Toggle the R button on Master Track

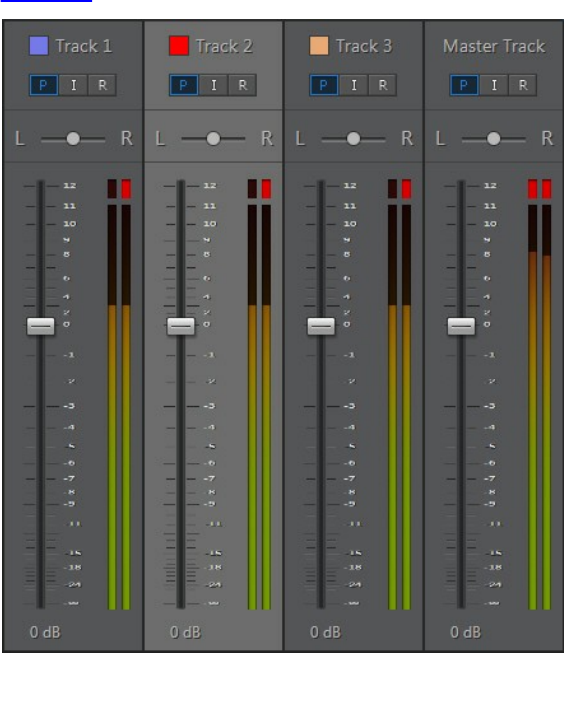click(x=522, y=85)
